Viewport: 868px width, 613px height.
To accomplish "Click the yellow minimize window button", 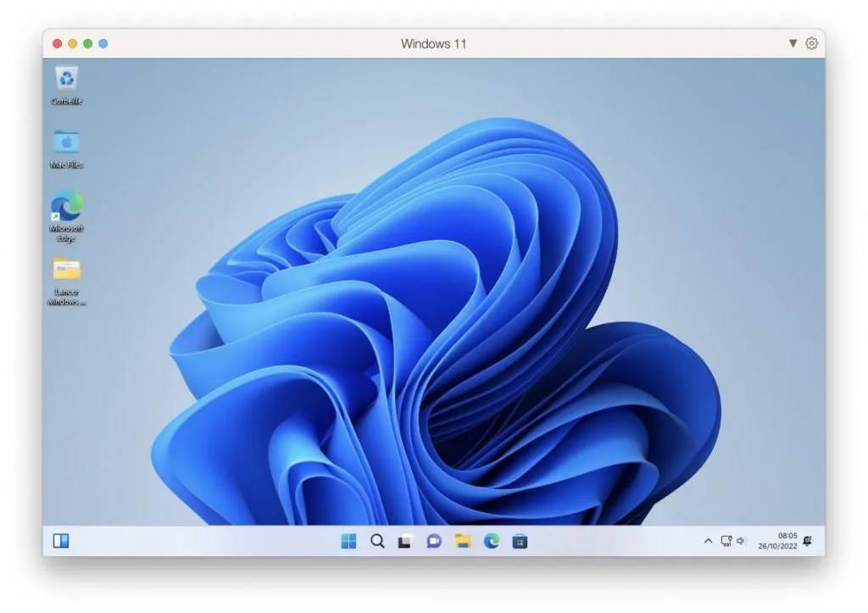I will (x=73, y=43).
